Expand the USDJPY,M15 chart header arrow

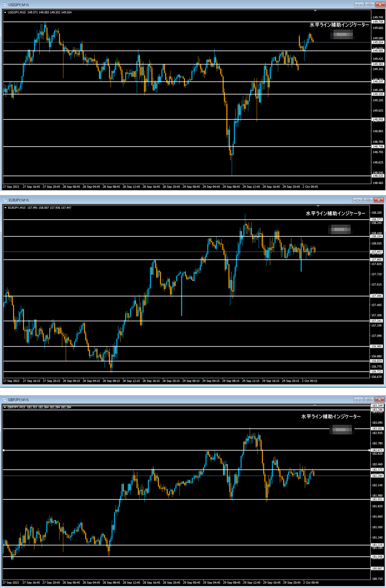click(5, 13)
